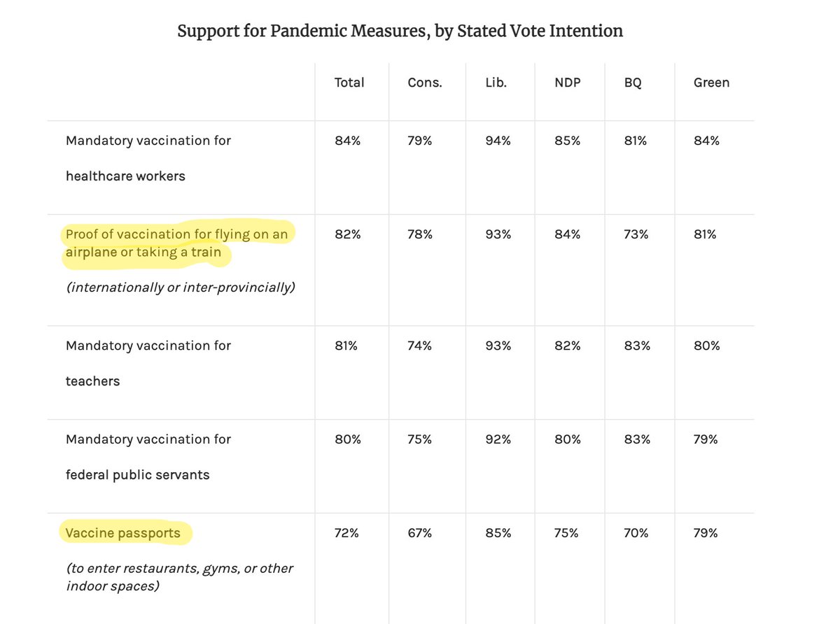Select the Lib. column header
Viewport: 840px width, 624px height.
496,83
